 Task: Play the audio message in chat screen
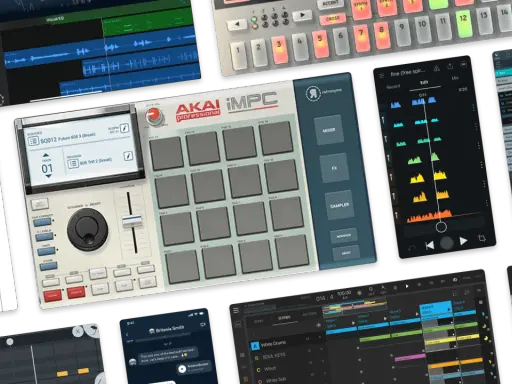coord(182,369)
